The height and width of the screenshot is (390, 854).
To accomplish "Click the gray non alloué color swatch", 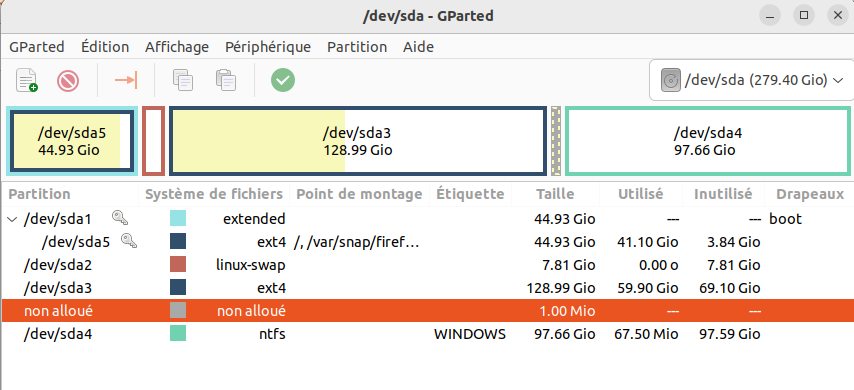I will point(178,310).
